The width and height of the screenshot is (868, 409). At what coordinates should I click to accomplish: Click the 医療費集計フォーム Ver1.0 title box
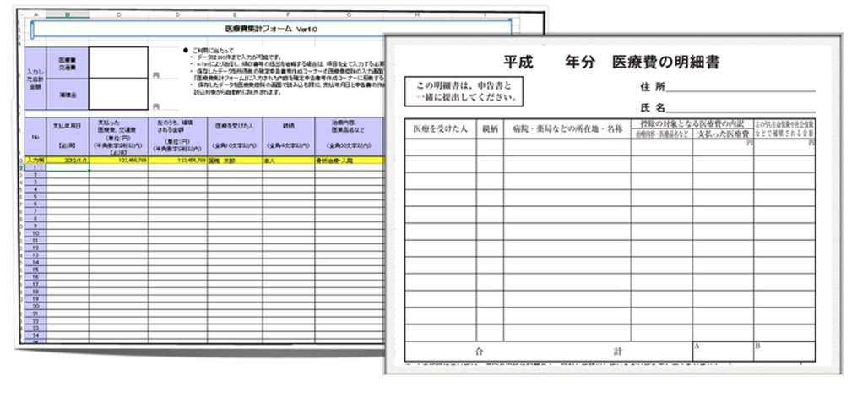(271, 29)
